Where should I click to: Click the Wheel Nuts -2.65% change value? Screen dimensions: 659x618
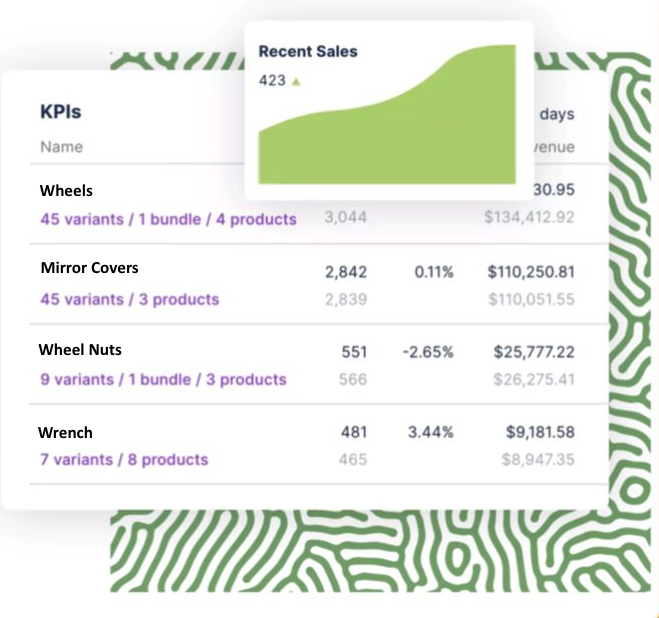coord(428,352)
